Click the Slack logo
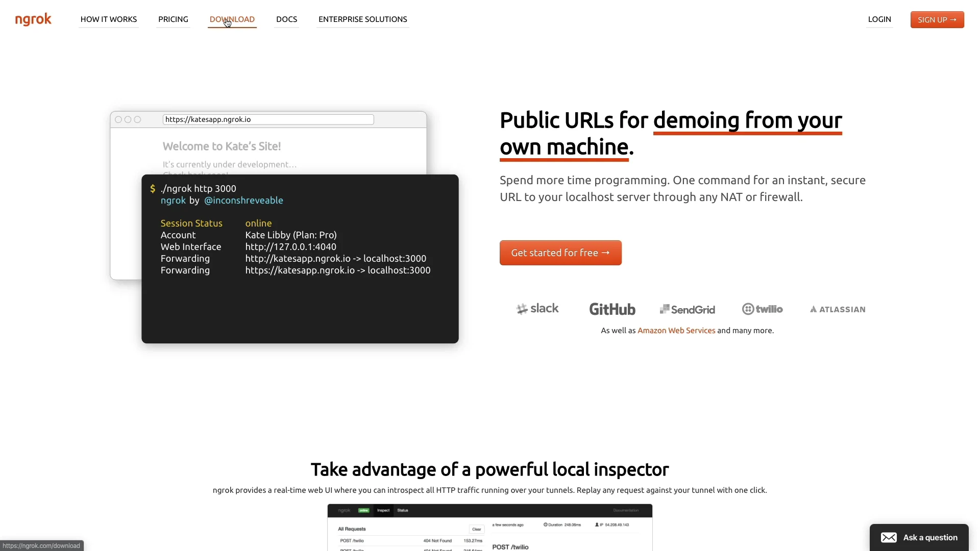 [537, 309]
